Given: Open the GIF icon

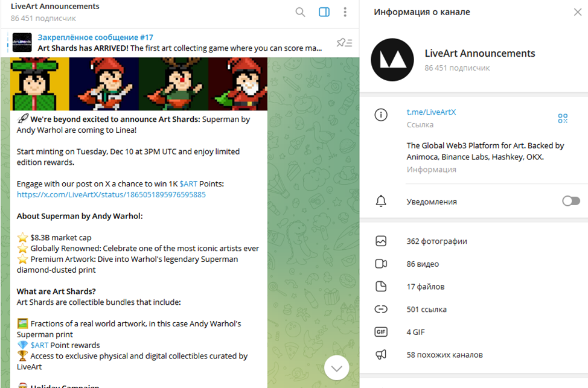Looking at the screenshot, I should click(381, 332).
